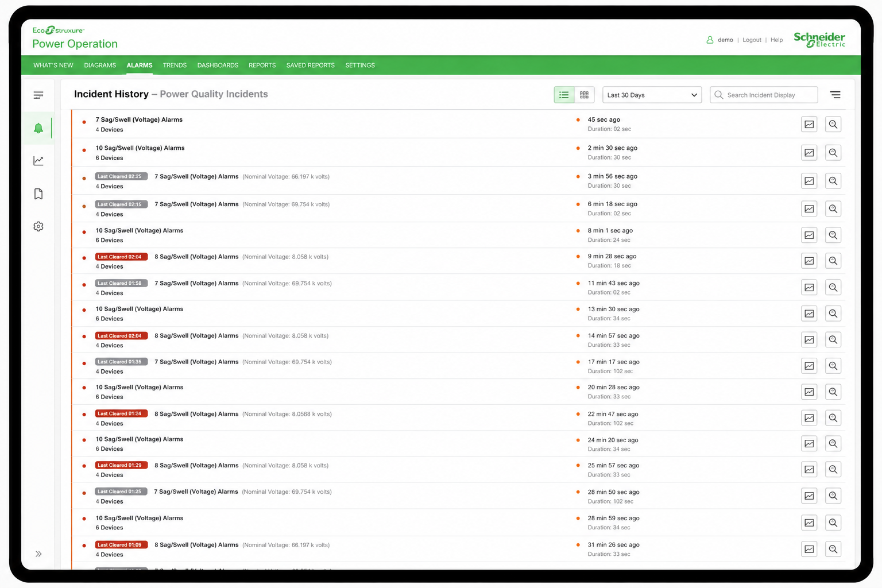The image size is (882, 588).
Task: Open the sidebar hamburger menu icon
Action: click(x=38, y=95)
